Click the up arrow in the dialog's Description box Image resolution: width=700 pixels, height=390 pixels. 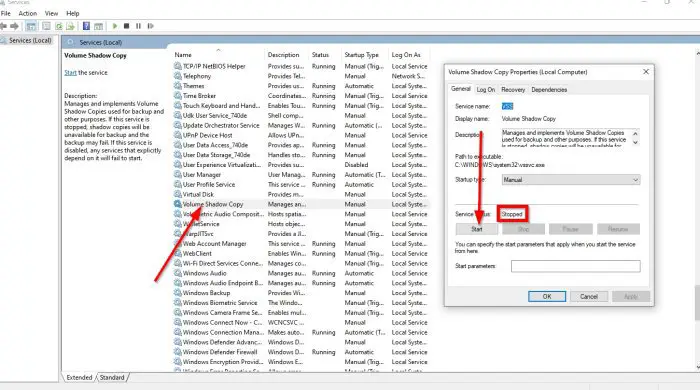coord(635,134)
